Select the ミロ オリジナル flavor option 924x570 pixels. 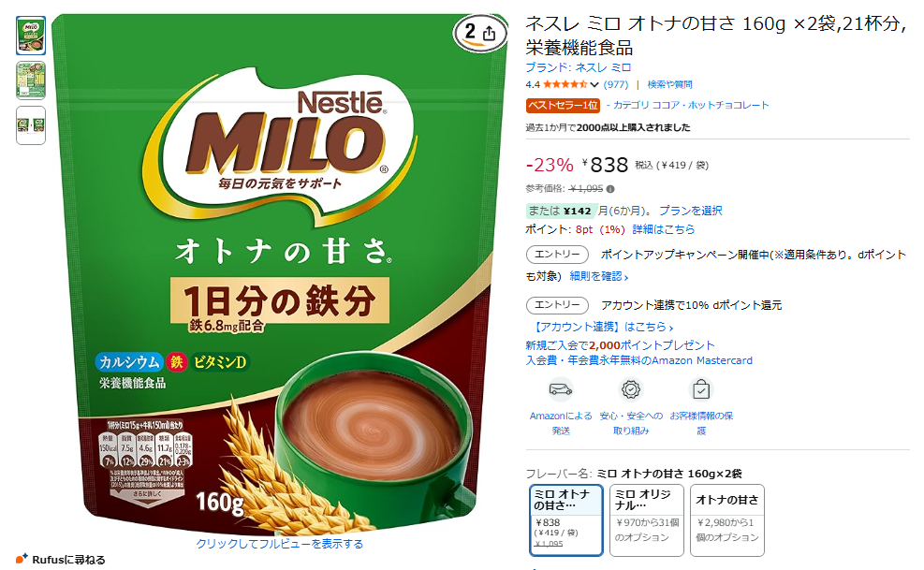[647, 519]
